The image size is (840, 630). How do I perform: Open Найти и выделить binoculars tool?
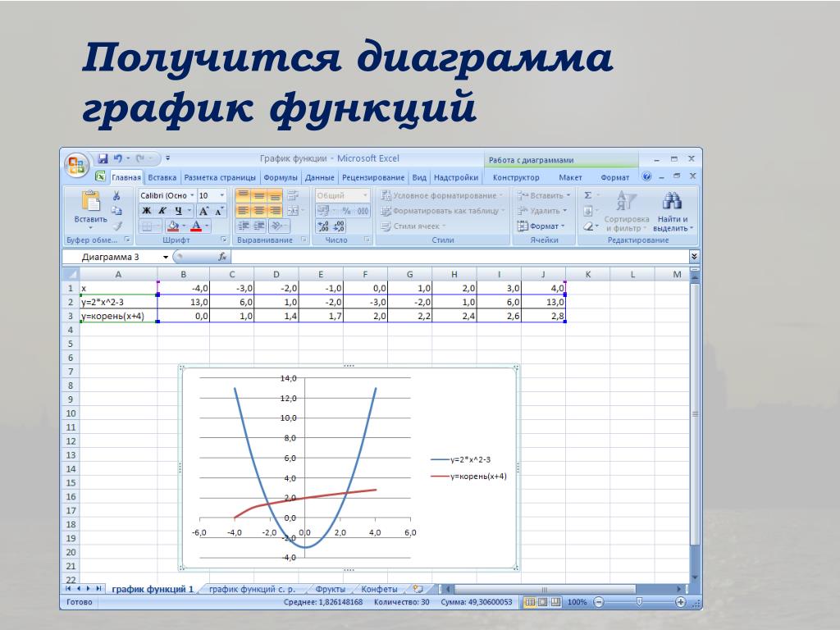(x=673, y=202)
